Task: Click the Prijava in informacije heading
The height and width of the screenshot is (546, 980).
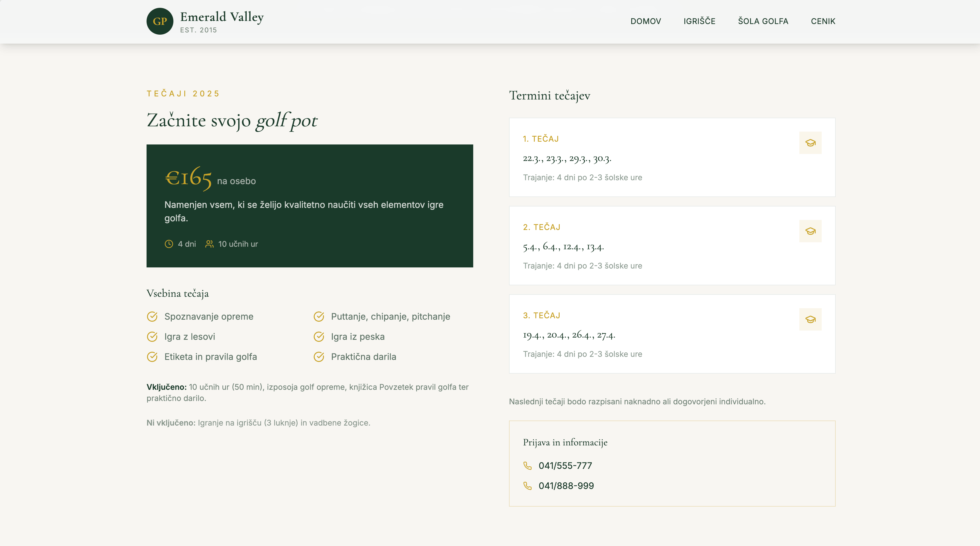Action: (x=565, y=442)
